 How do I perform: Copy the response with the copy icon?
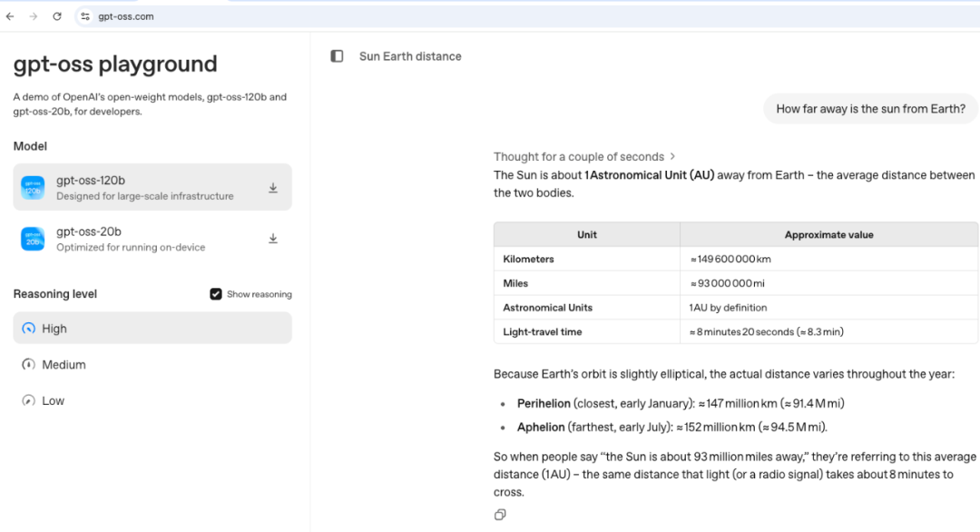[x=500, y=515]
